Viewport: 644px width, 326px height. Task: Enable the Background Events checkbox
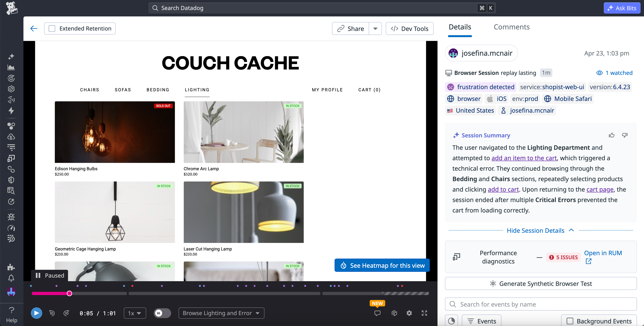pos(570,321)
